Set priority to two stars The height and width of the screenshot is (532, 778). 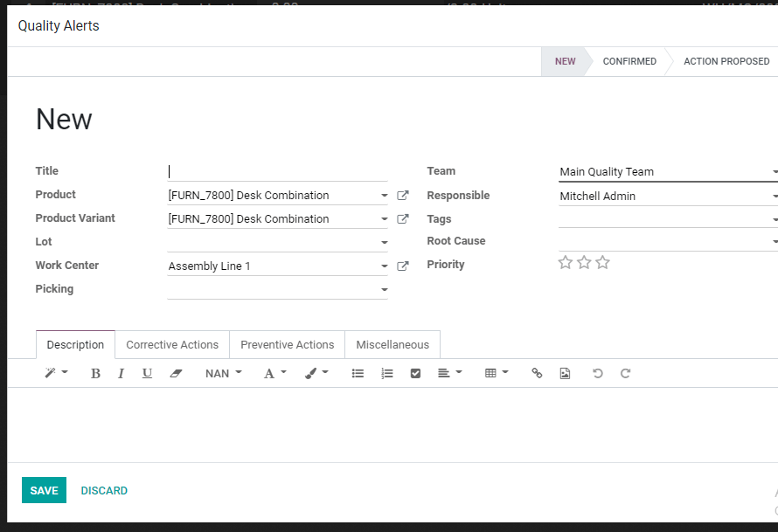(x=584, y=262)
